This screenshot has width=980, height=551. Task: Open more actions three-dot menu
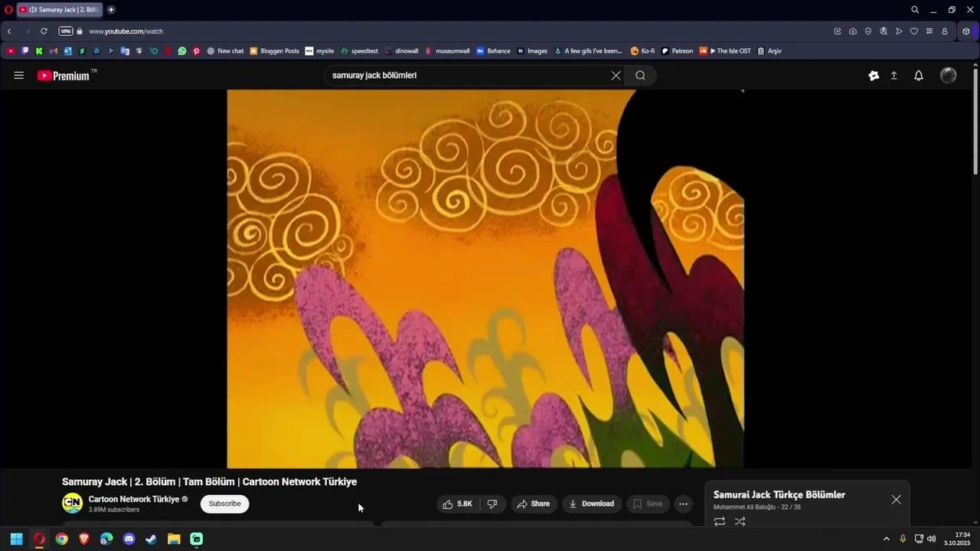pyautogui.click(x=684, y=504)
